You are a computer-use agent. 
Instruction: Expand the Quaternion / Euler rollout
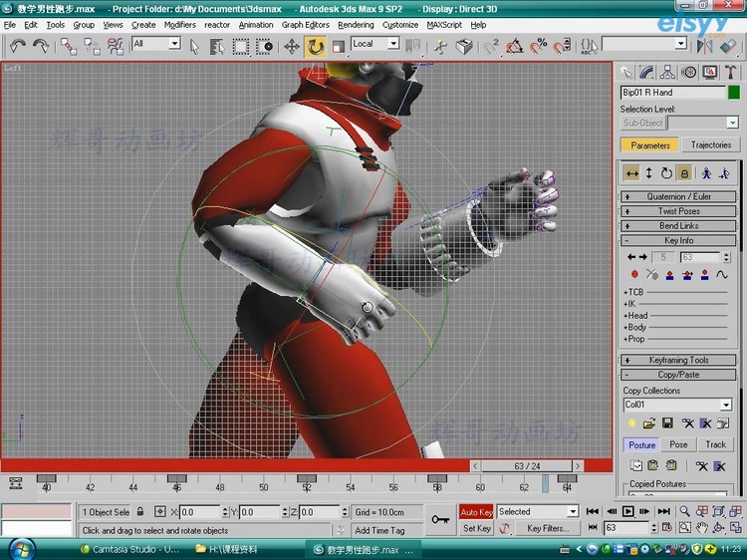coord(678,197)
